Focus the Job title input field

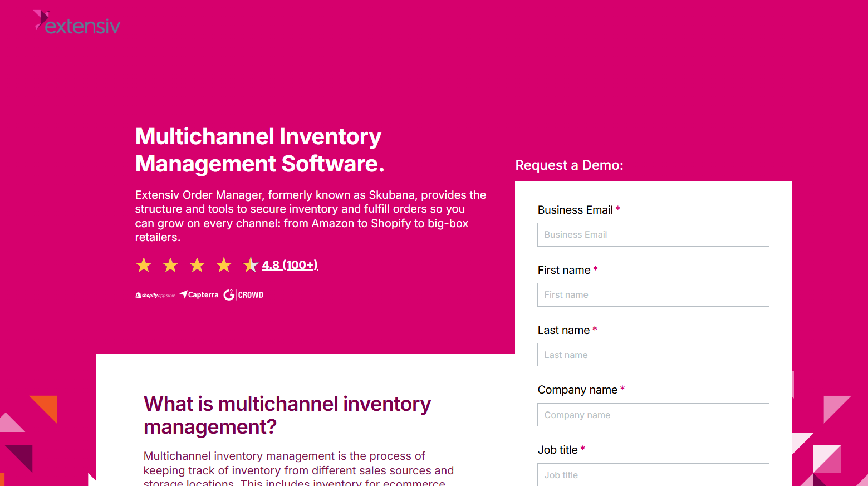pyautogui.click(x=653, y=474)
